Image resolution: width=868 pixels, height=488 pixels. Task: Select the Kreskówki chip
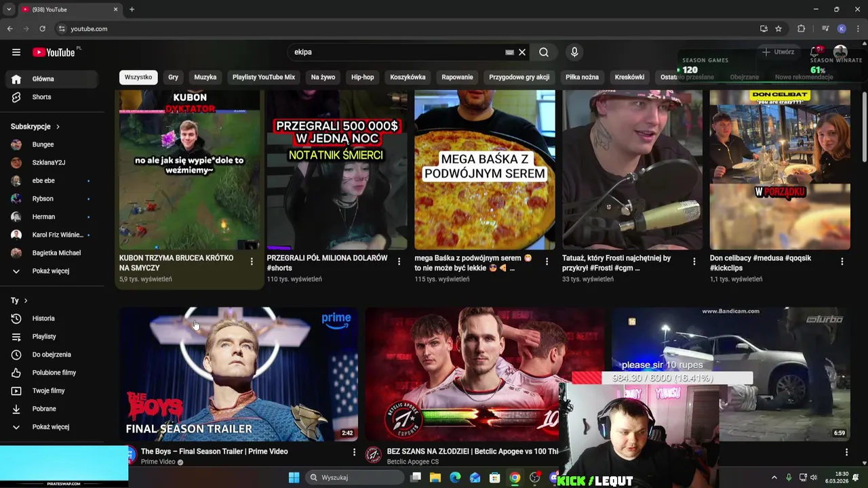coord(629,77)
